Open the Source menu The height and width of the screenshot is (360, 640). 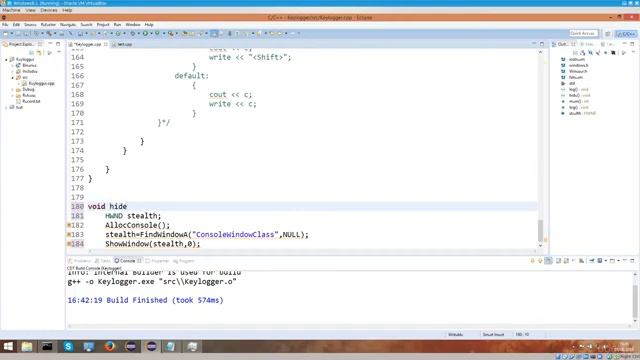30,24
